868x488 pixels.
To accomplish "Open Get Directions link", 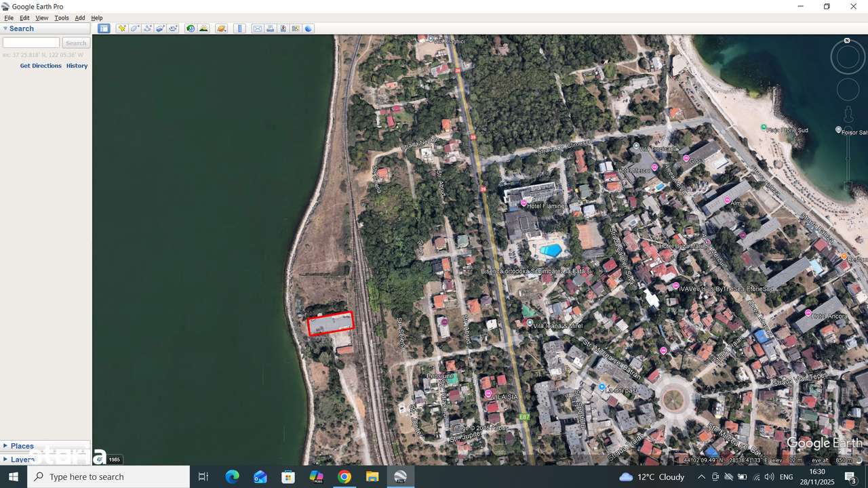I will pos(41,66).
